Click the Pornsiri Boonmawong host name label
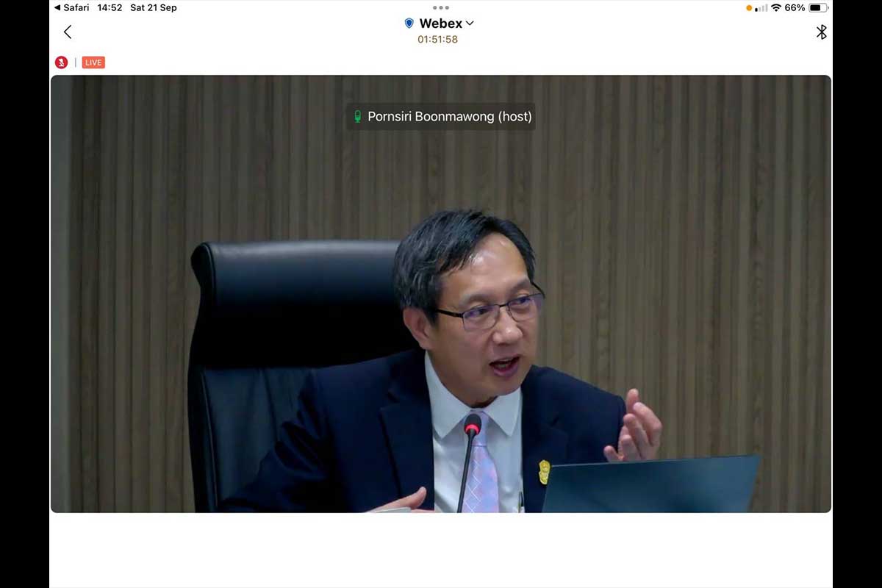This screenshot has height=588, width=882. tap(449, 116)
